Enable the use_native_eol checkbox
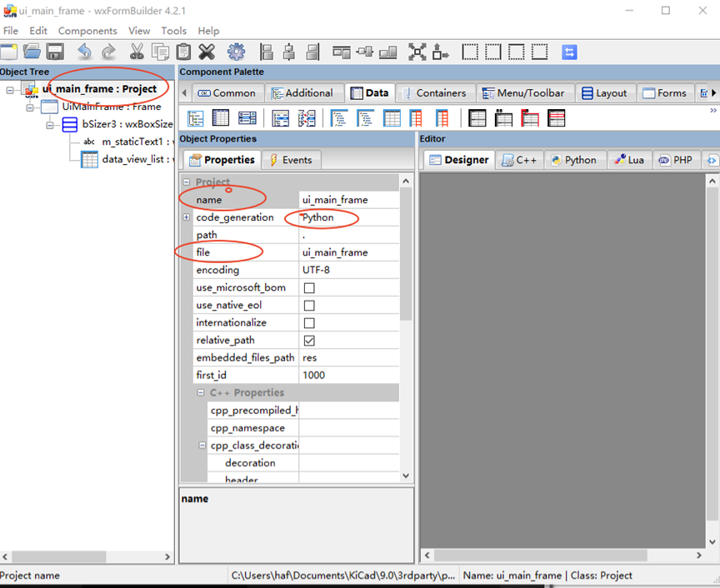 click(309, 306)
